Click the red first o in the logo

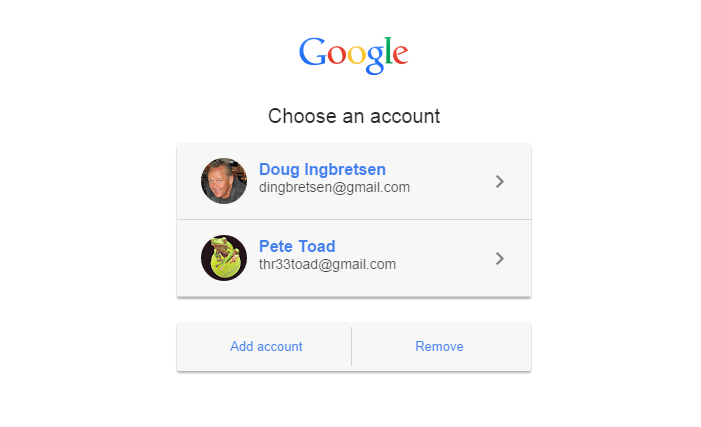tap(337, 55)
